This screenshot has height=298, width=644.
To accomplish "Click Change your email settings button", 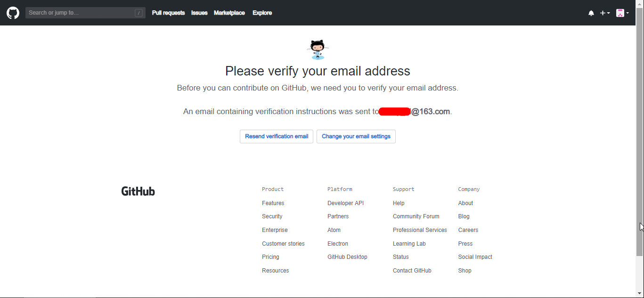I will pos(356,136).
